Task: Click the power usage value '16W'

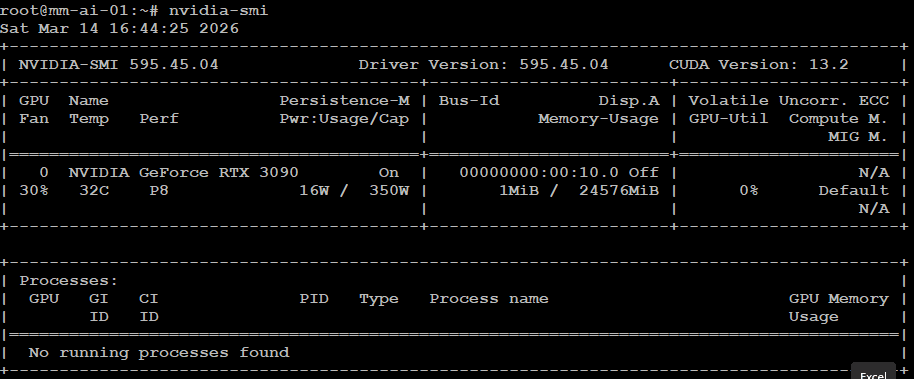Action: tap(314, 191)
